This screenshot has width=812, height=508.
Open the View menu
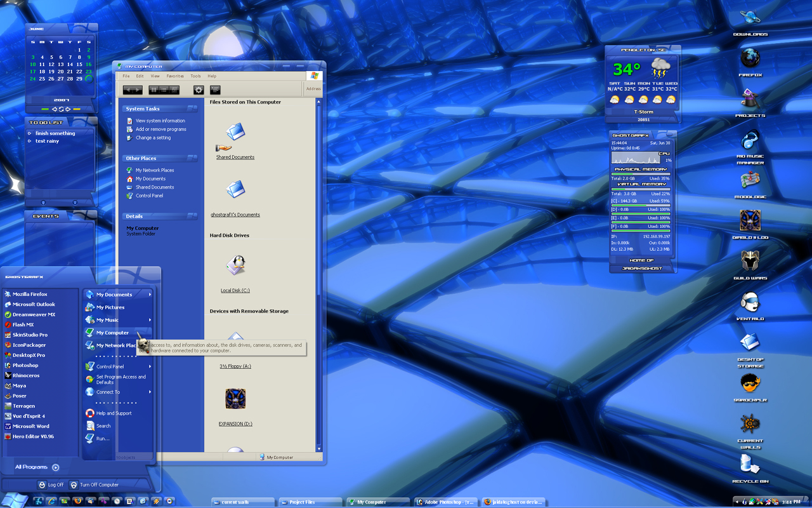click(155, 76)
